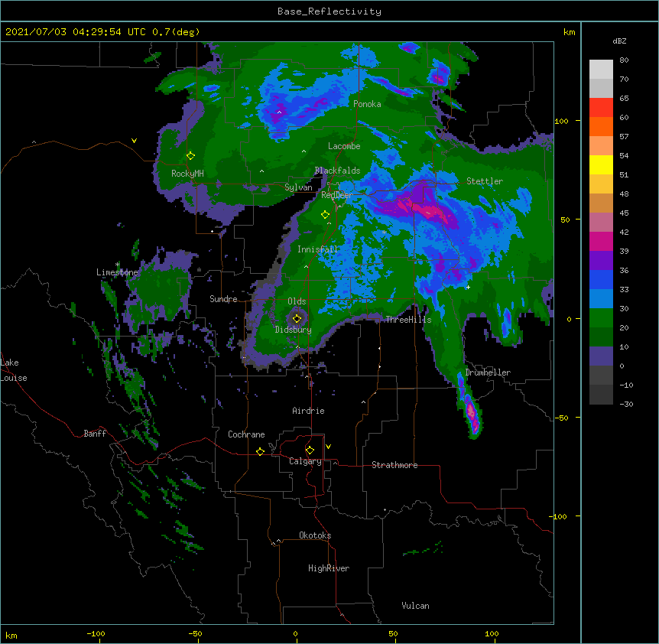Image resolution: width=659 pixels, height=644 pixels.
Task: Click the km unit label at top right
Action: 569,32
